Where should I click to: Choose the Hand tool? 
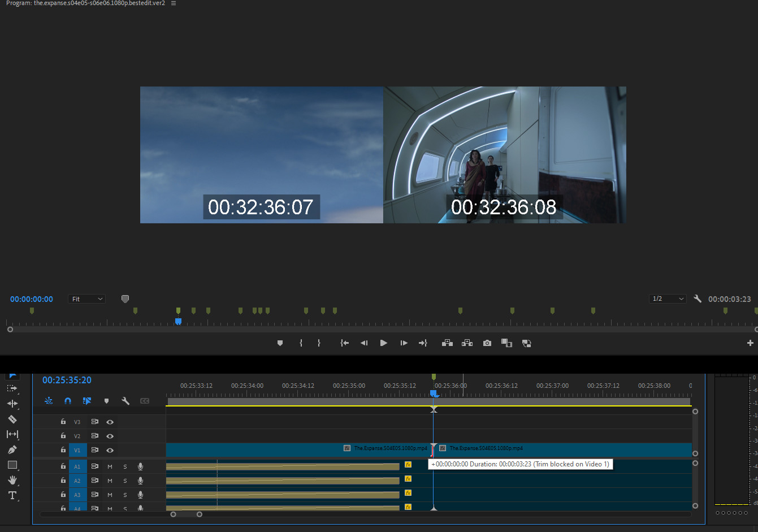tap(12, 480)
